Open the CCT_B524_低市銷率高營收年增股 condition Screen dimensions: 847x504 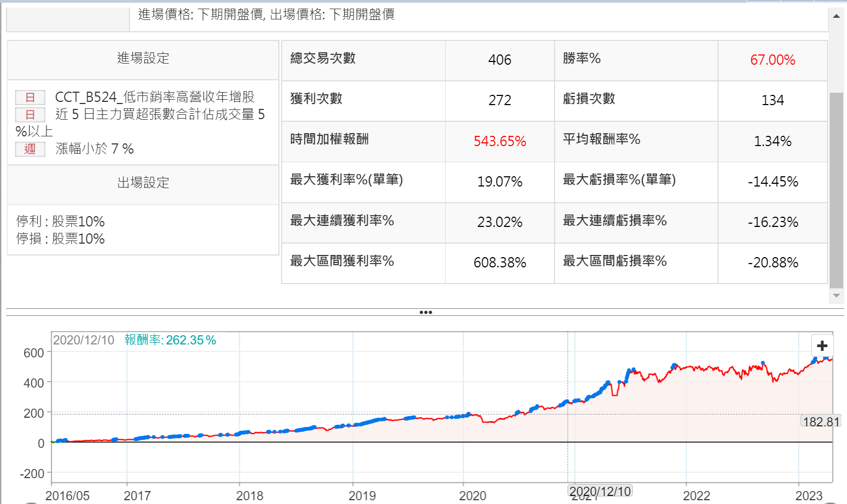[x=155, y=97]
